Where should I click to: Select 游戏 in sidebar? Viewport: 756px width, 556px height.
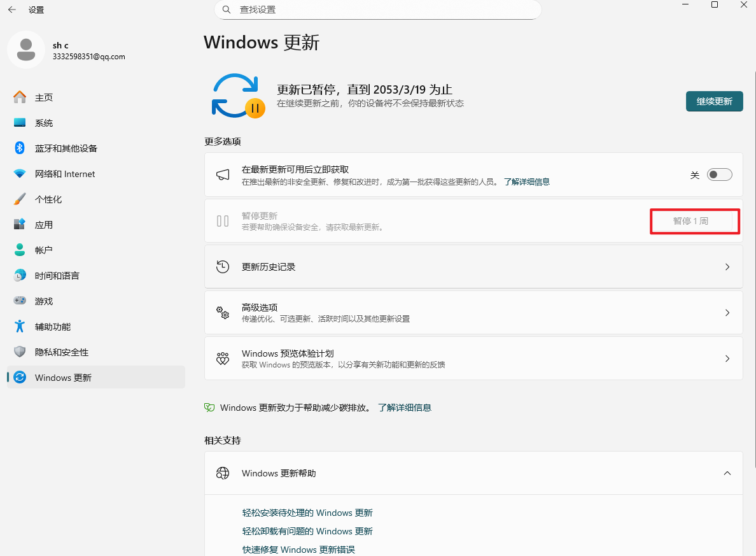(96, 301)
